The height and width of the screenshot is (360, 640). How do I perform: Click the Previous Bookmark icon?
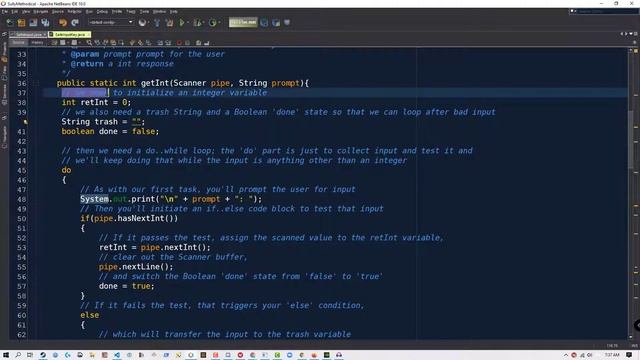click(132, 42)
